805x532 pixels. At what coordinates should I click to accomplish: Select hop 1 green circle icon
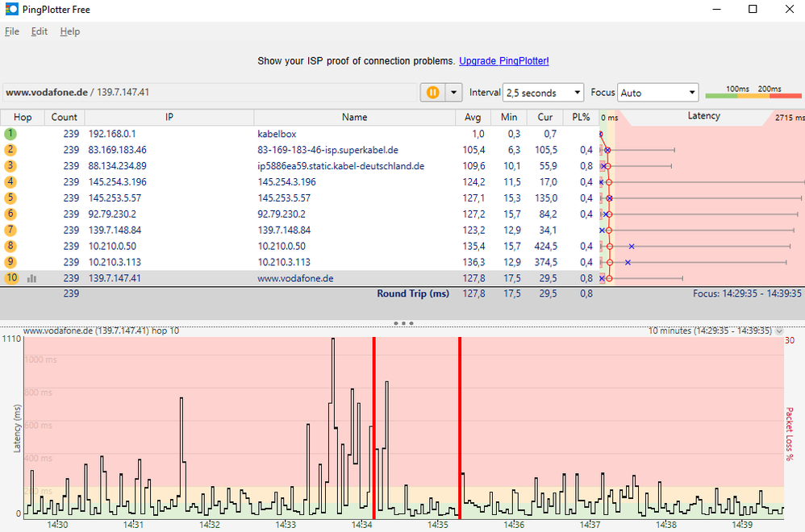[x=10, y=134]
